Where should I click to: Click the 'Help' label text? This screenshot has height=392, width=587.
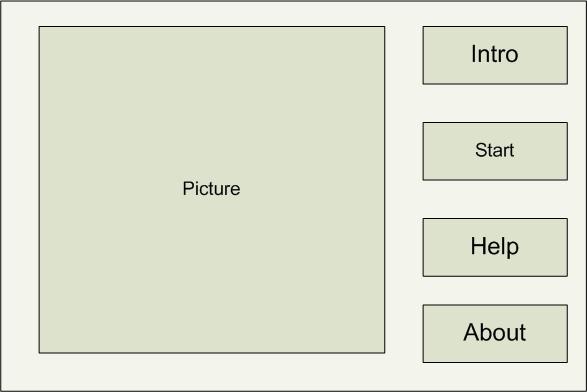[495, 247]
